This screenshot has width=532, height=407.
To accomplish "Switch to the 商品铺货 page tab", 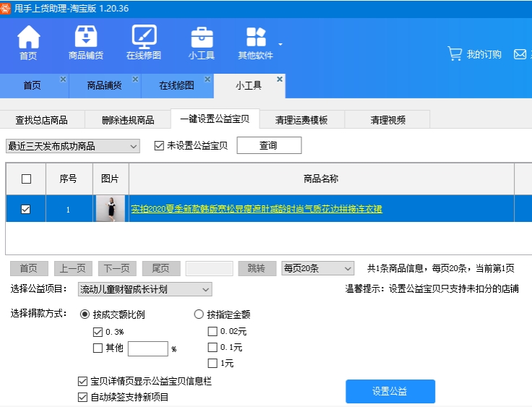I will tap(105, 85).
